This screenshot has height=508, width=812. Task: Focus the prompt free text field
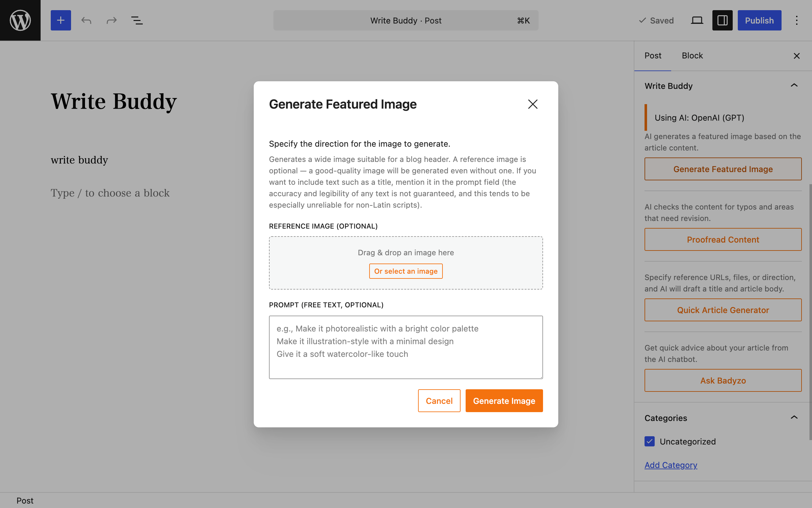click(x=406, y=347)
